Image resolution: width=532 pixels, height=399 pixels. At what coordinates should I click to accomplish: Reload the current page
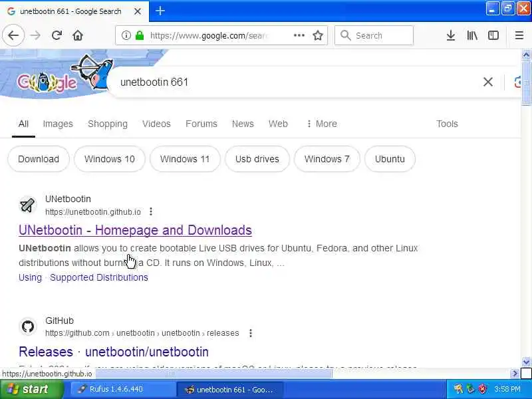[57, 35]
